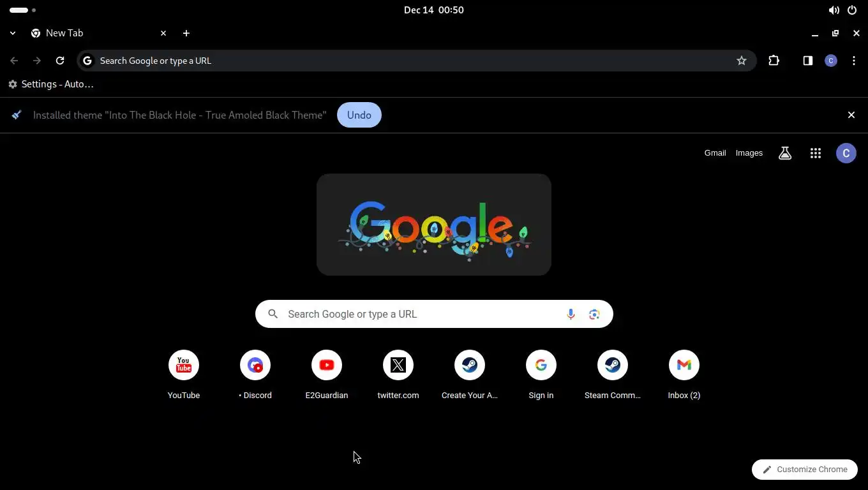Select the New Tab tab
Image resolution: width=868 pixels, height=490 pixels.
tap(99, 33)
